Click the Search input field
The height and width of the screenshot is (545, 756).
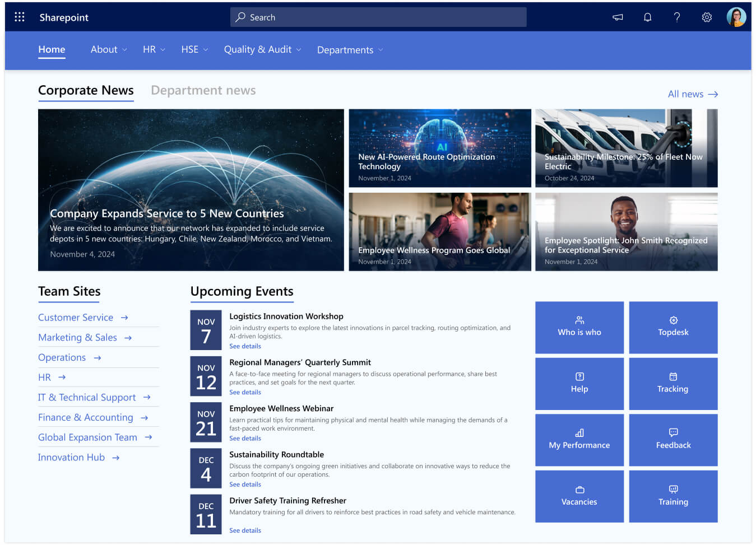point(378,17)
